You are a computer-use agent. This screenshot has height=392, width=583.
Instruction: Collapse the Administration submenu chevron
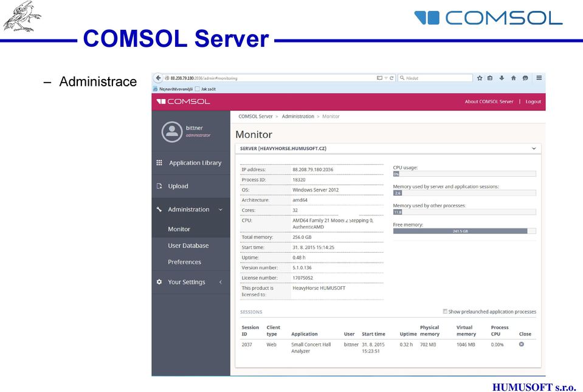click(x=221, y=210)
